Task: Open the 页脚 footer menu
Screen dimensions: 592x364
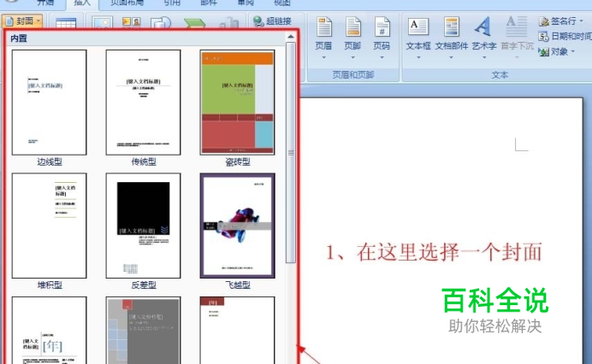Action: click(352, 38)
